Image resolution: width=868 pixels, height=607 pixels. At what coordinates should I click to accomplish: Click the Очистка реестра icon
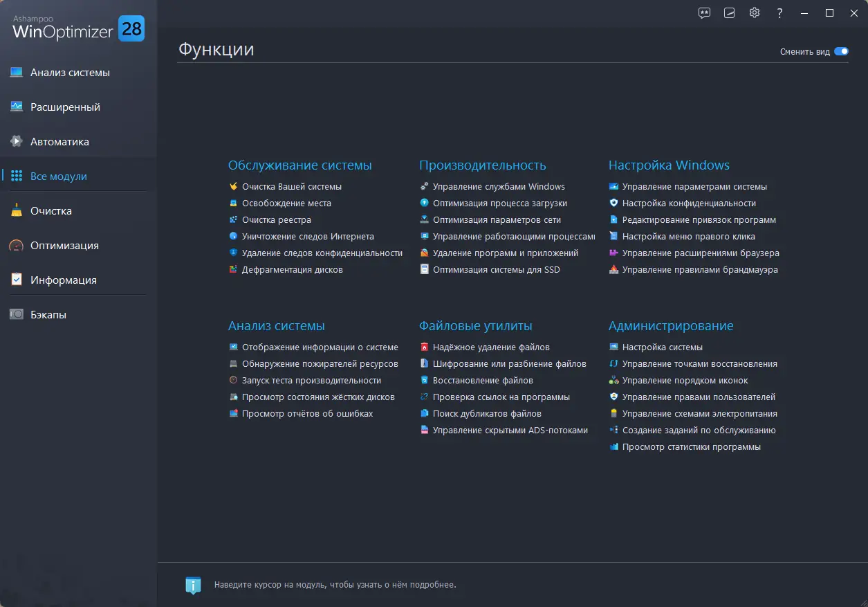[x=233, y=220]
